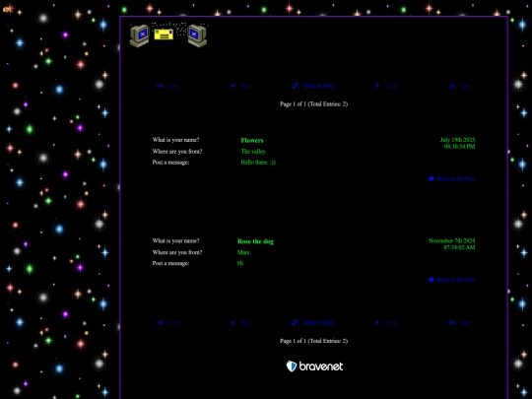The width and height of the screenshot is (532, 399).
Task: Click the First page icon above the Flowers entry
Action: coord(160,86)
